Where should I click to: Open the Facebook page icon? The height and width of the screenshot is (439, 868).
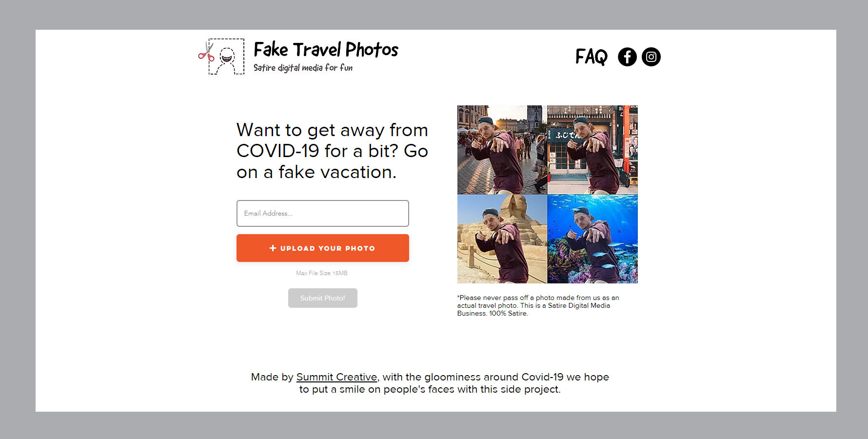627,57
